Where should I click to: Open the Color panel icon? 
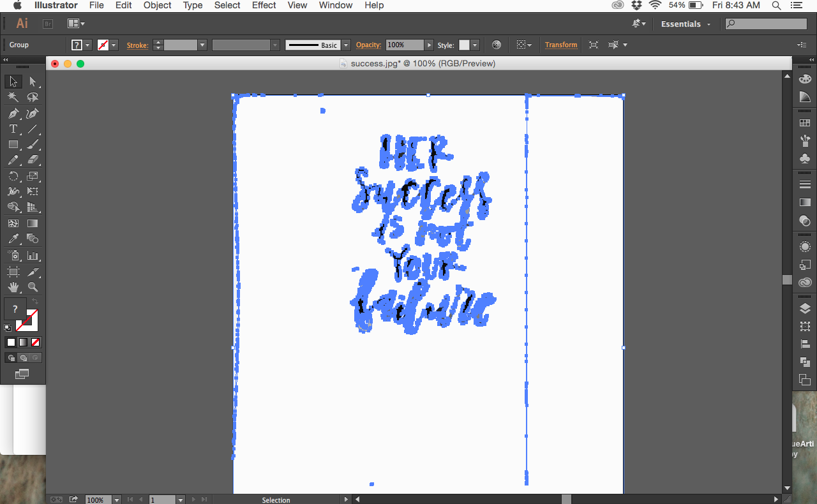click(805, 78)
